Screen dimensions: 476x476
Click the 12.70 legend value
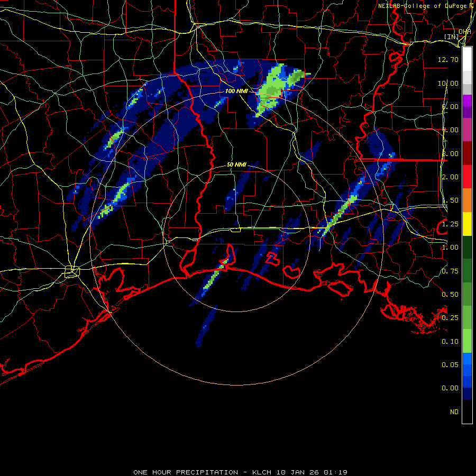coord(448,59)
